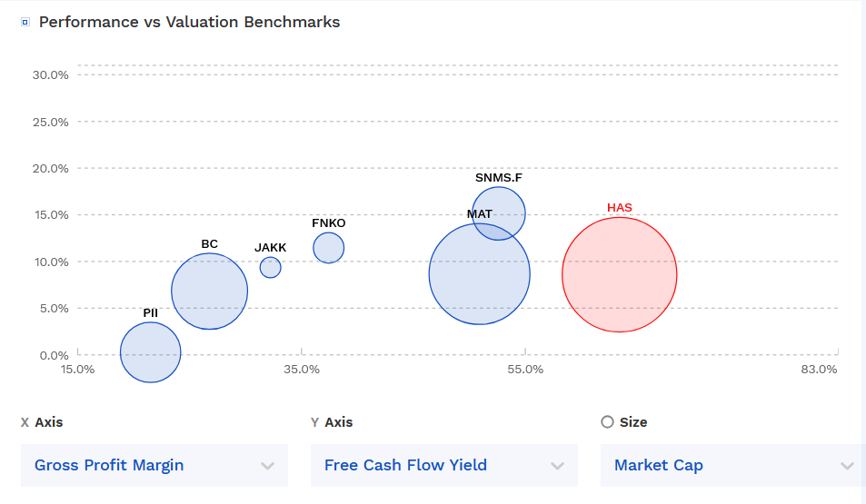Select the red HAS bubble
Image resolution: width=866 pixels, height=504 pixels.
[x=620, y=274]
